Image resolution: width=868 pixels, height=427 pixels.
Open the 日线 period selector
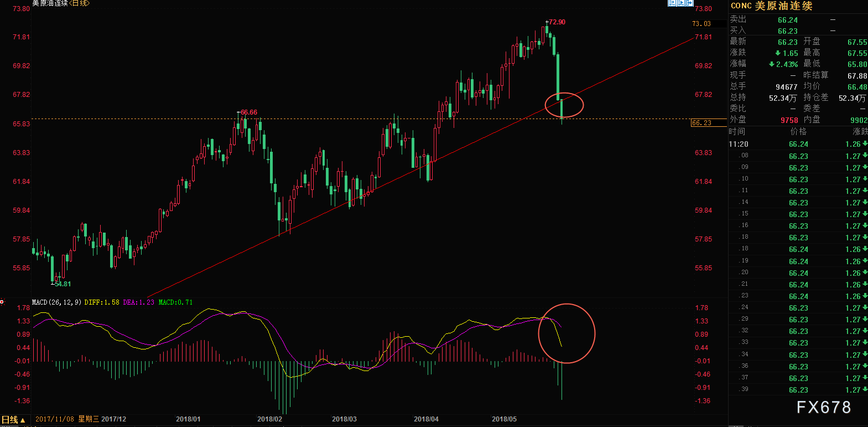click(13, 420)
